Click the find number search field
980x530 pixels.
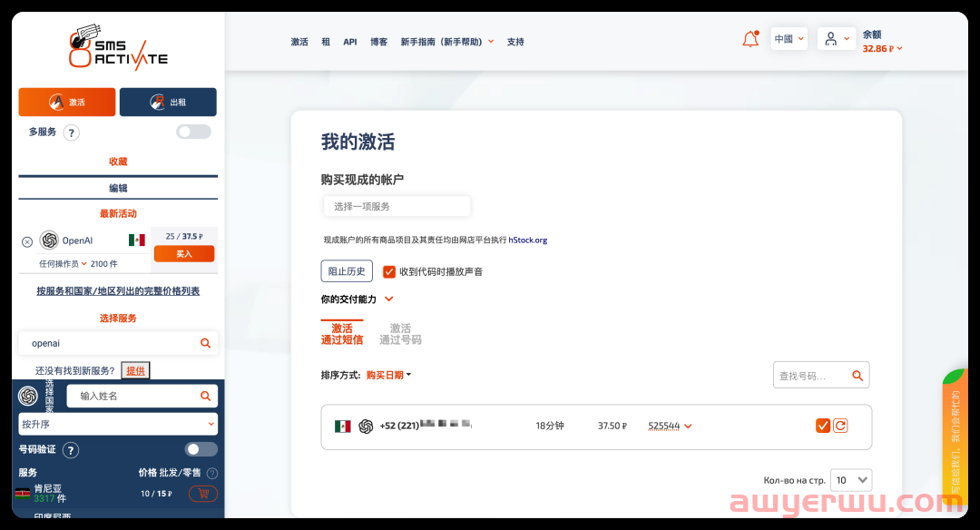click(821, 375)
